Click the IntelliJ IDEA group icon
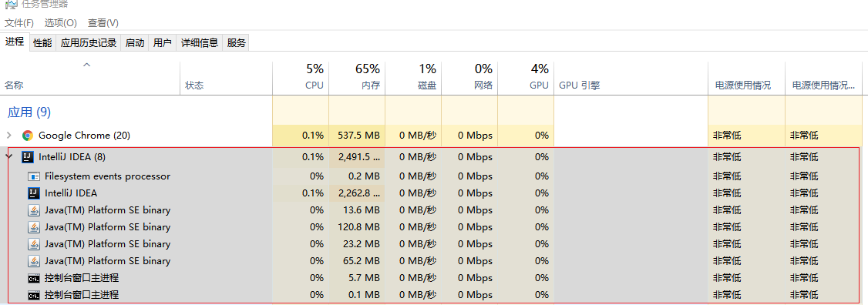Viewport: 868px width, 305px height. 28,157
